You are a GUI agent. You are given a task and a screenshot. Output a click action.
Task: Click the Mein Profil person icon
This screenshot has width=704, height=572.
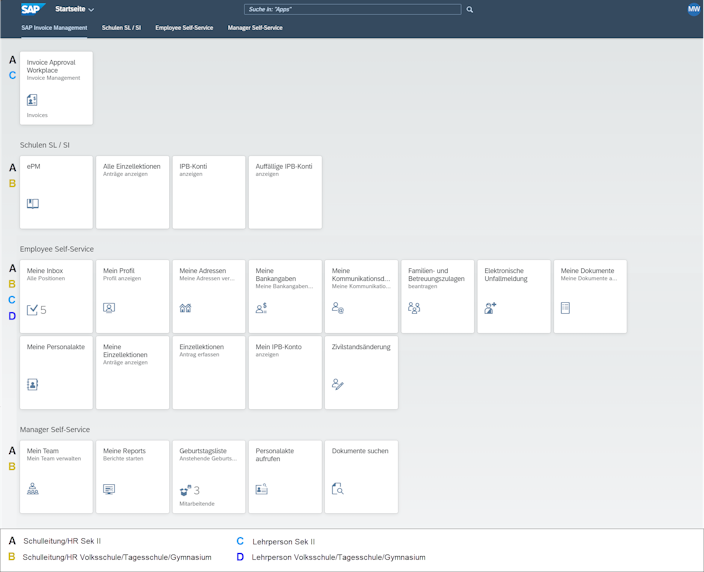[109, 308]
